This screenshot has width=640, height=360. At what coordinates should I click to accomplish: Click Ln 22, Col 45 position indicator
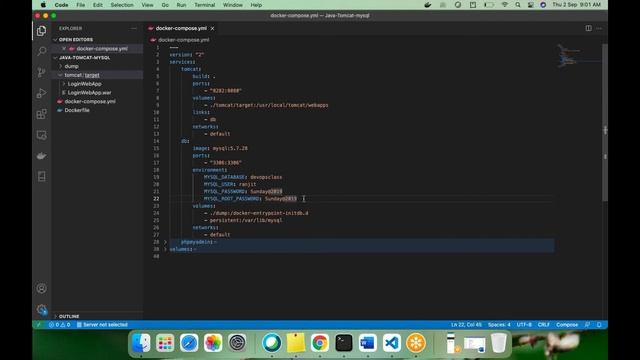pyautogui.click(x=466, y=325)
